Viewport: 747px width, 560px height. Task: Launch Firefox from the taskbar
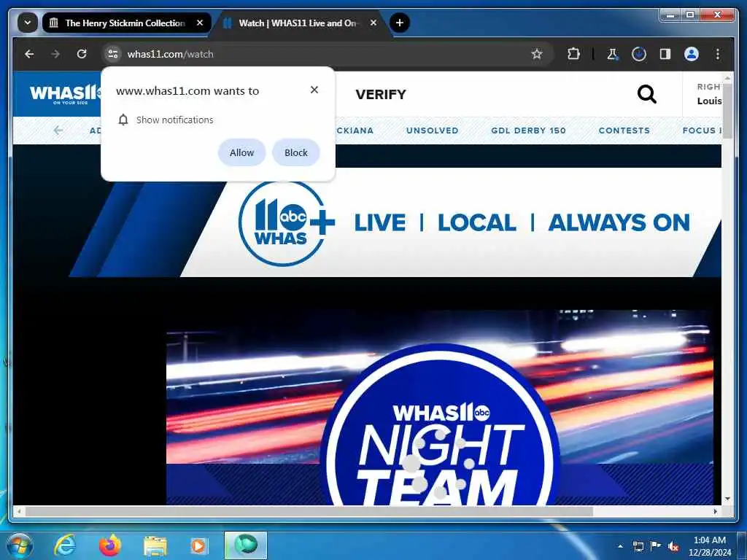pyautogui.click(x=110, y=545)
